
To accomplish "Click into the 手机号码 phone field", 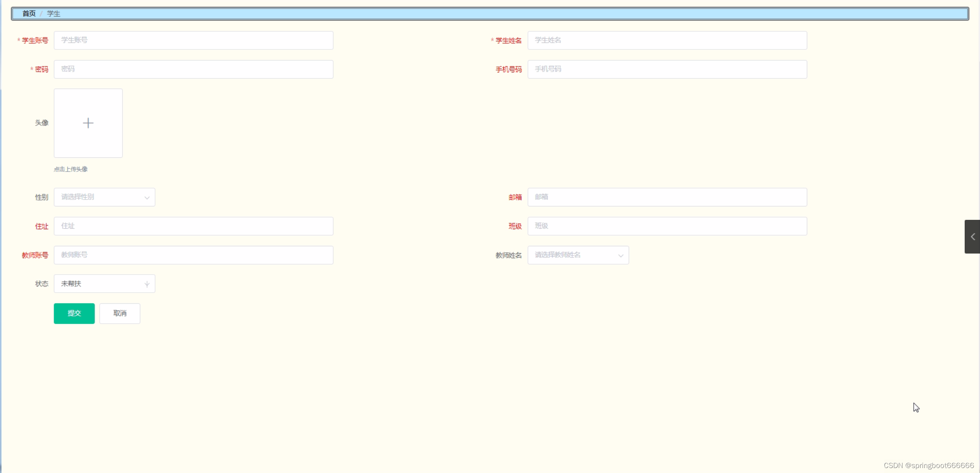I will (667, 69).
